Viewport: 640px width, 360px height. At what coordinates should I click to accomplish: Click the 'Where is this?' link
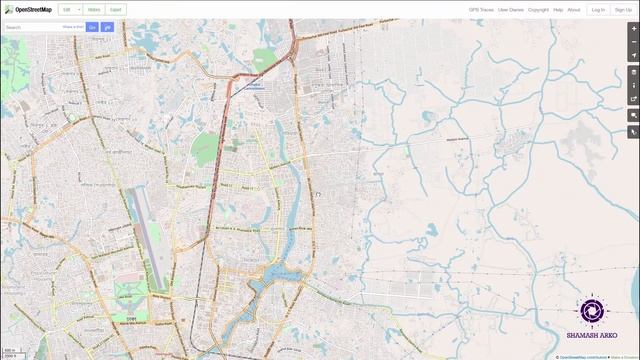click(73, 27)
